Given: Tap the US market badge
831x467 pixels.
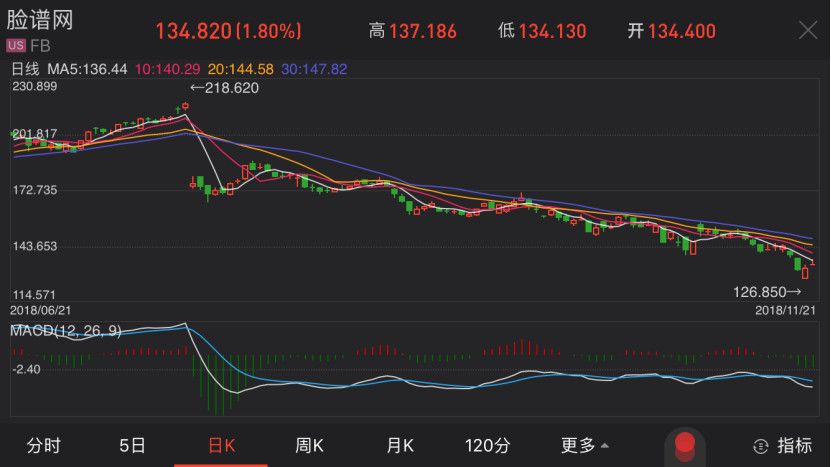Looking at the screenshot, I should pos(16,46).
